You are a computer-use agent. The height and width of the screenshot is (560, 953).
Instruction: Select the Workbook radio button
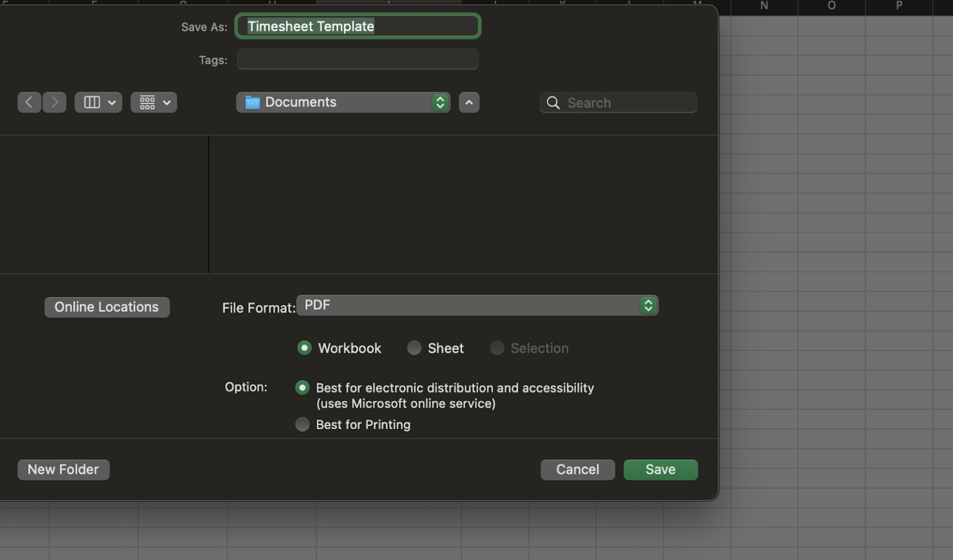tap(304, 348)
